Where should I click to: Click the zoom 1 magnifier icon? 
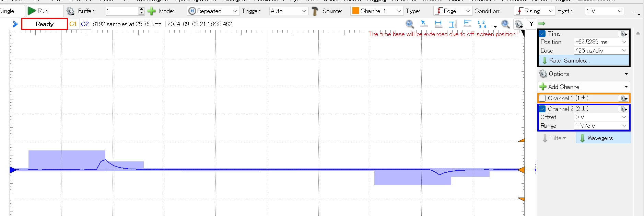[410, 24]
